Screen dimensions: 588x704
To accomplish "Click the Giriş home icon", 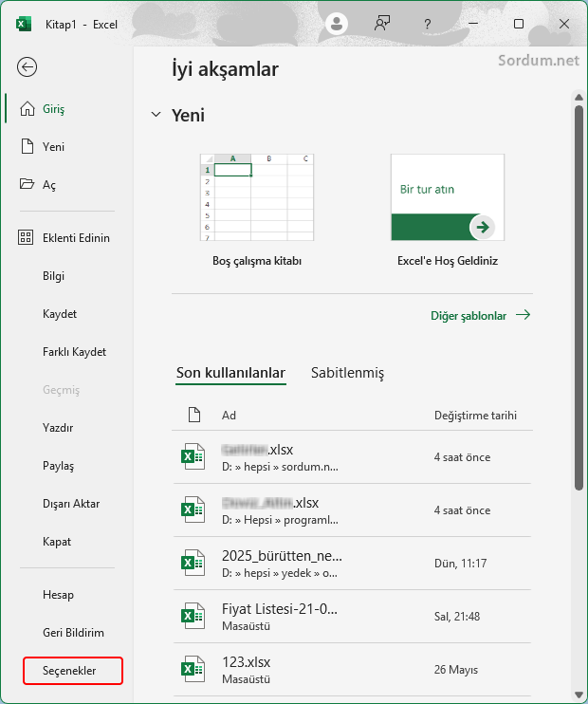I will point(28,109).
